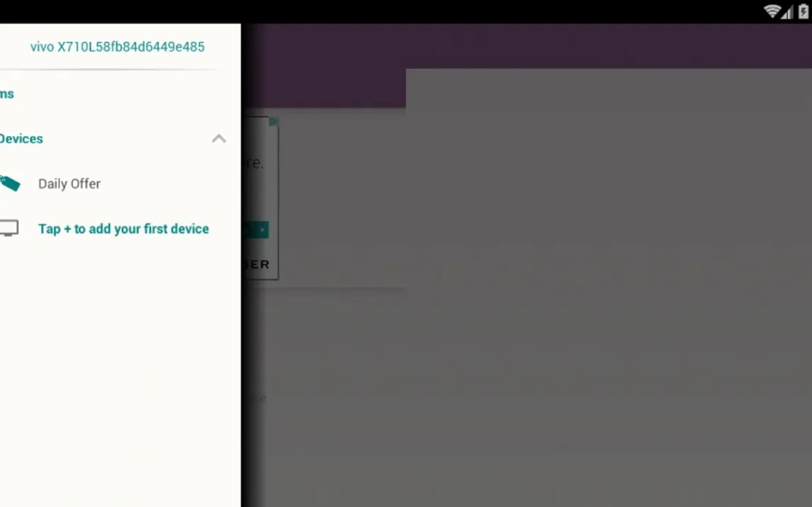This screenshot has width=812, height=507.
Task: Tap the AdChoices triangle icon on the ad
Action: click(x=273, y=122)
